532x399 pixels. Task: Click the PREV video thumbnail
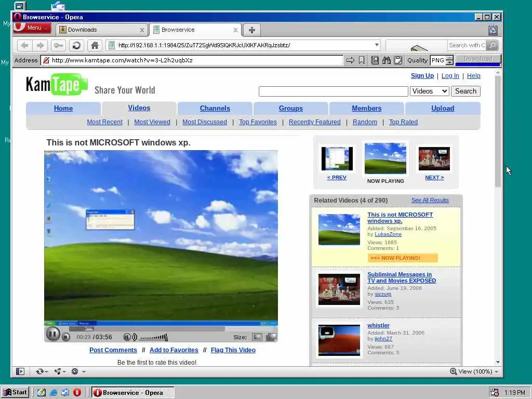click(x=337, y=158)
